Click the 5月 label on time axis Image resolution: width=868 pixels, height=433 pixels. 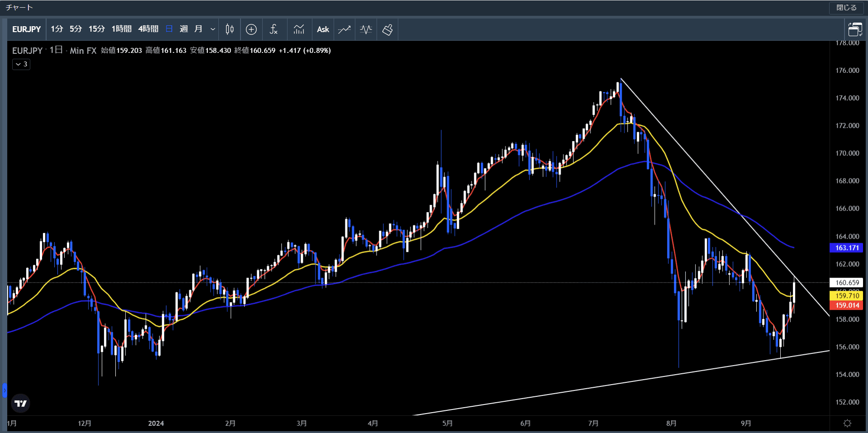(447, 424)
